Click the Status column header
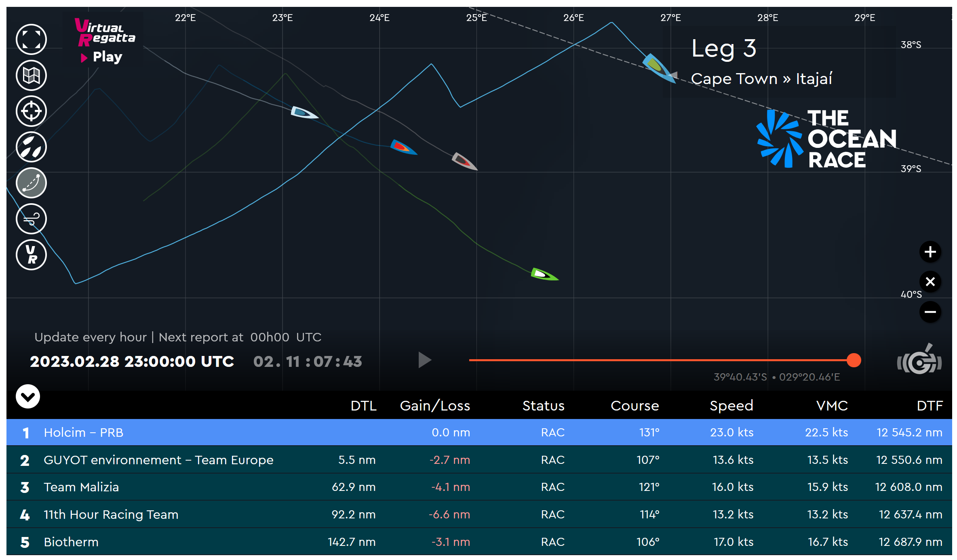Screen dimensions: 957x560 543,406
